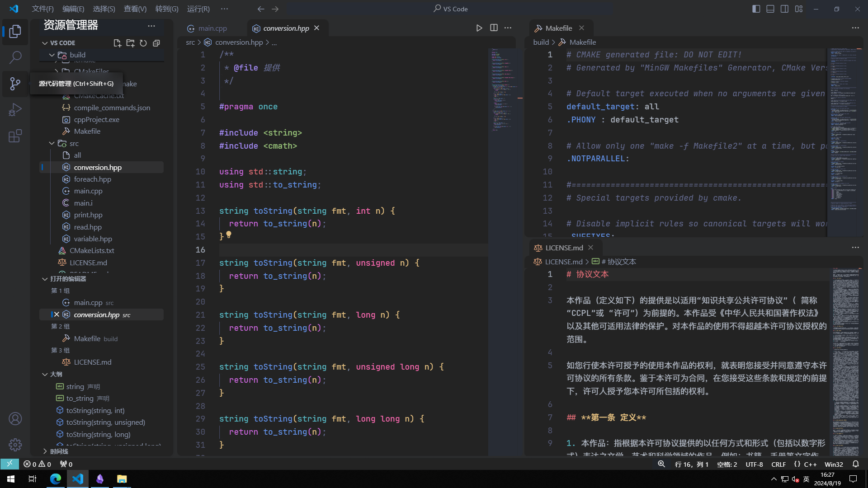Open Run and Debug view icon
The width and height of the screenshot is (868, 488).
15,110
